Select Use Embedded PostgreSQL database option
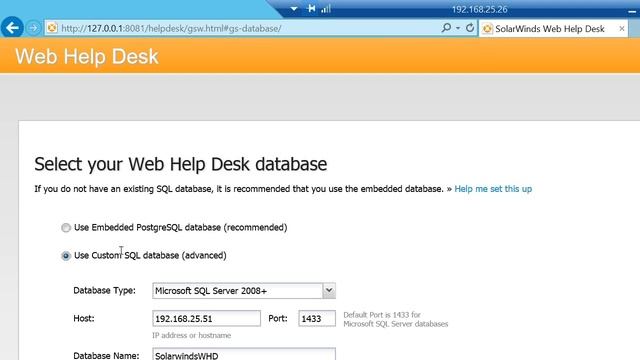This screenshot has width=640, height=360. [x=66, y=228]
